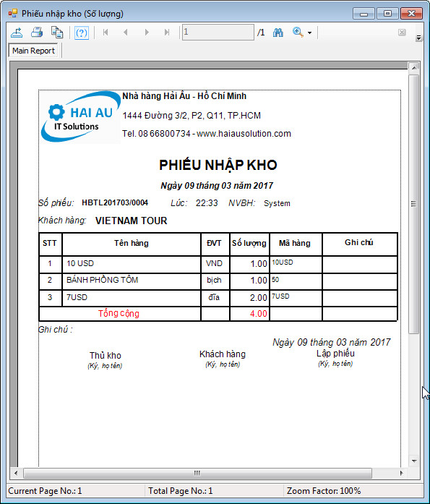Screen dimensions: 430x504
Task: Click the Copy icon in toolbar
Action: [57, 33]
